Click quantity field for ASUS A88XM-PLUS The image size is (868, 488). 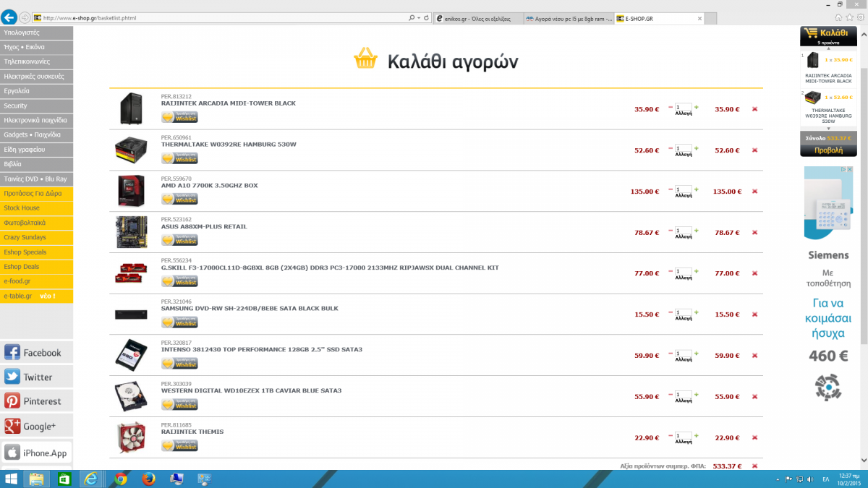tap(684, 230)
